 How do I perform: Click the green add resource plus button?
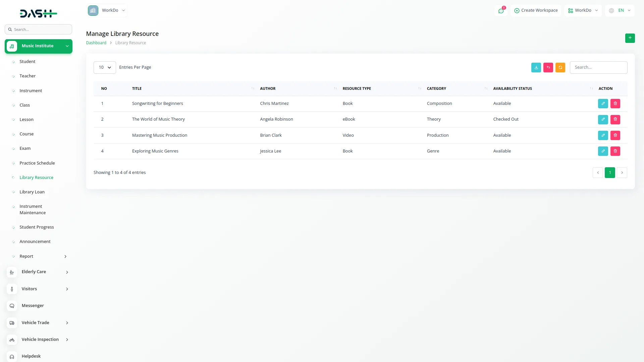(630, 38)
